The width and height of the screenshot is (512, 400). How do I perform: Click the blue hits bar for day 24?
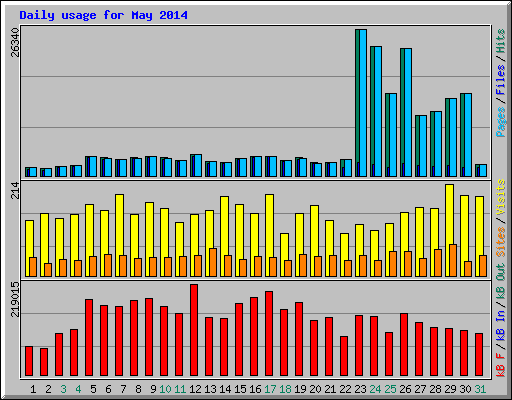click(x=378, y=111)
